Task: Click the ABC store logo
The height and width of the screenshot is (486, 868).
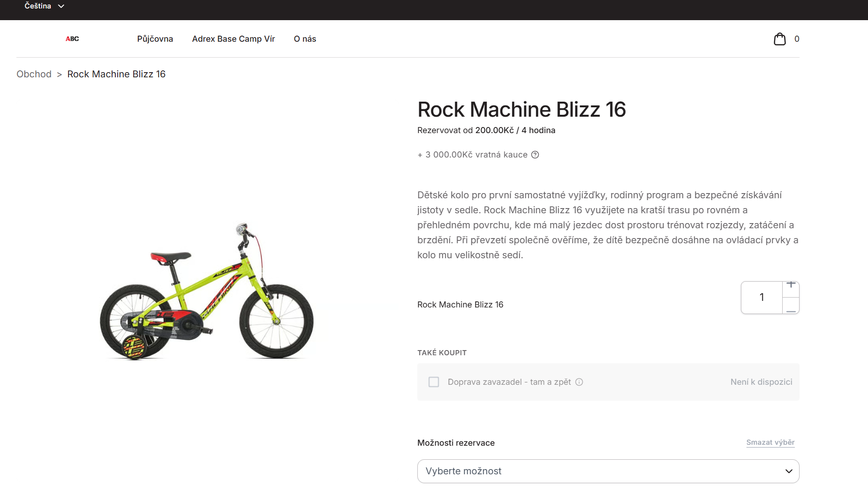Action: [x=72, y=39]
